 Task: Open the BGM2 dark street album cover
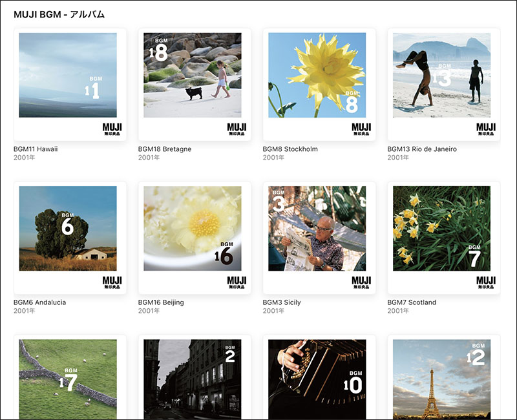(x=195, y=377)
